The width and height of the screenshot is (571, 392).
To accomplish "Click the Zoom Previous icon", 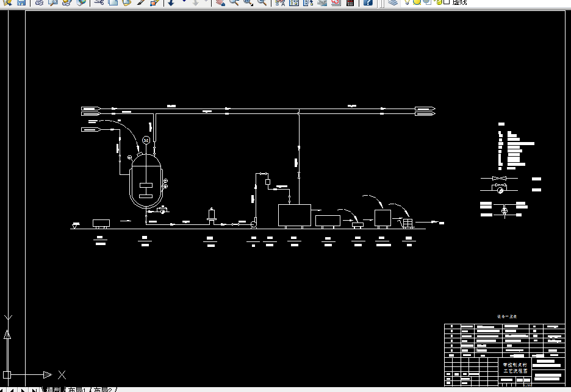I will click(262, 2).
